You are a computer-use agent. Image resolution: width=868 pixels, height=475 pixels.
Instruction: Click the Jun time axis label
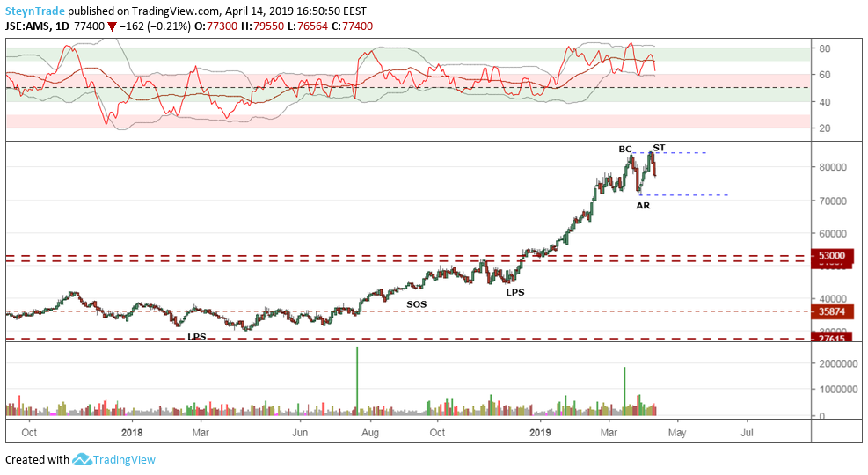[300, 433]
